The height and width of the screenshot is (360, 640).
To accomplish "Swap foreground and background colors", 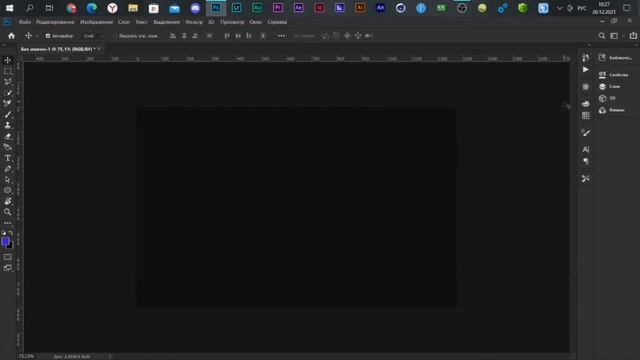I will coord(11,233).
